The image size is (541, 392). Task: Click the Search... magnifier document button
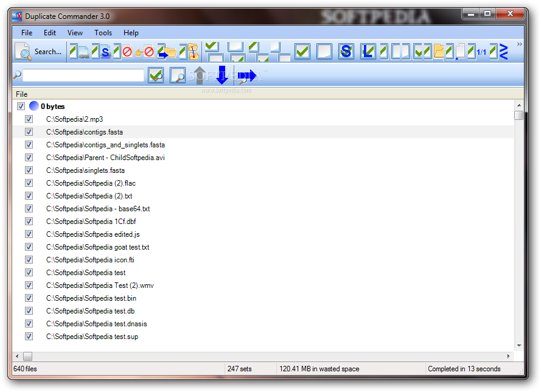39,52
